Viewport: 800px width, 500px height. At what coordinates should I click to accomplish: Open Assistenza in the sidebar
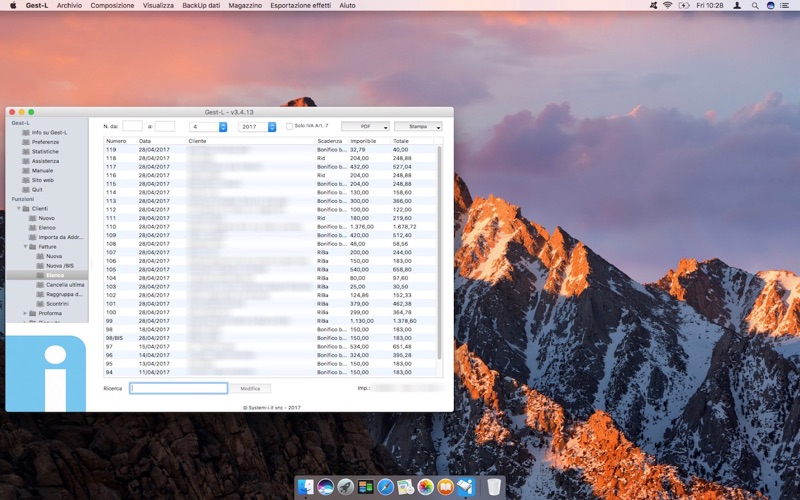[x=45, y=161]
